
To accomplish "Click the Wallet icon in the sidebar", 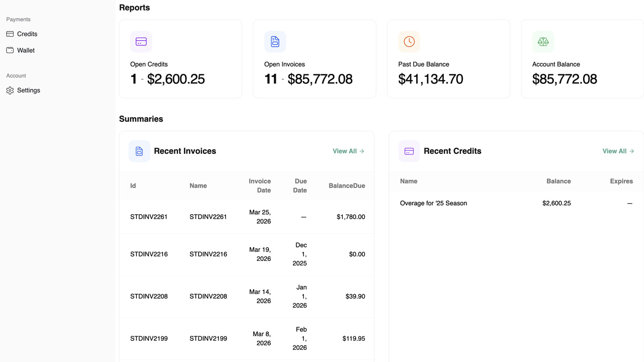I will coord(10,50).
